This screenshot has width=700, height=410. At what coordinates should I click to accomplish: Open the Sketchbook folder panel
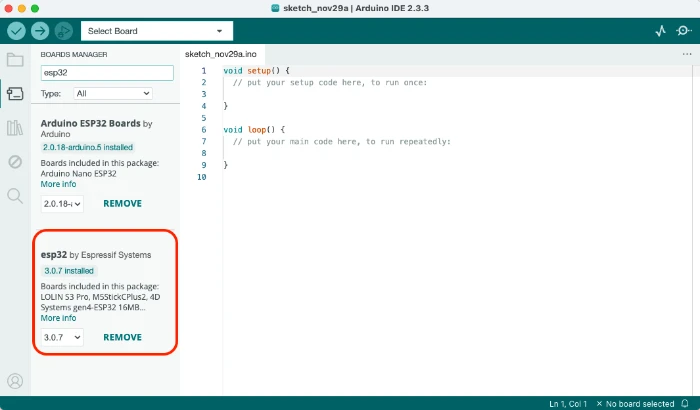[15, 59]
